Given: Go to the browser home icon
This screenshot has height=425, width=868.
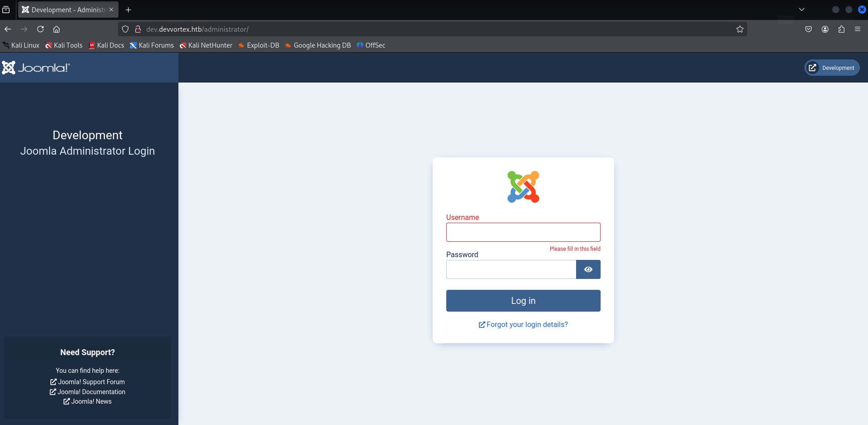Looking at the screenshot, I should coord(57,29).
